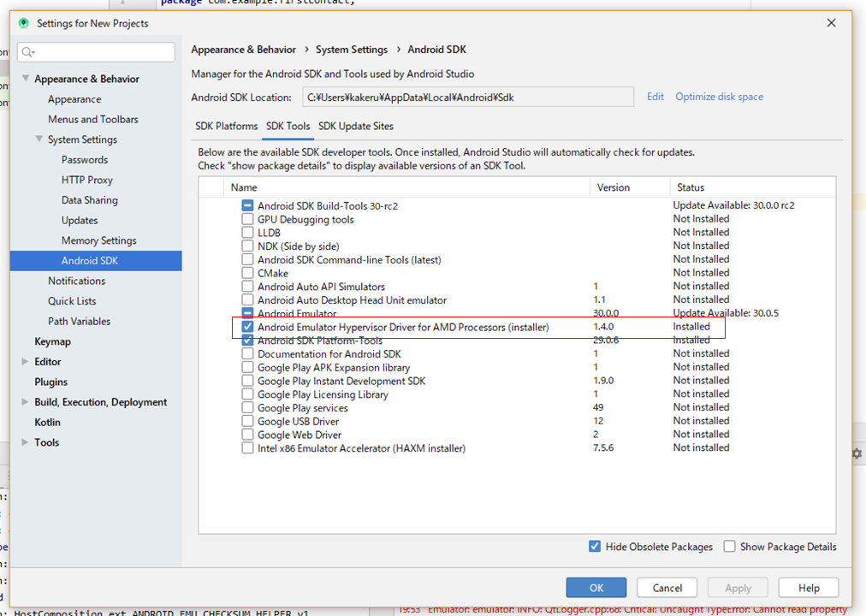Viewport: 866px width, 616px height.
Task: Expand the Editor settings node
Action: pyautogui.click(x=25, y=362)
